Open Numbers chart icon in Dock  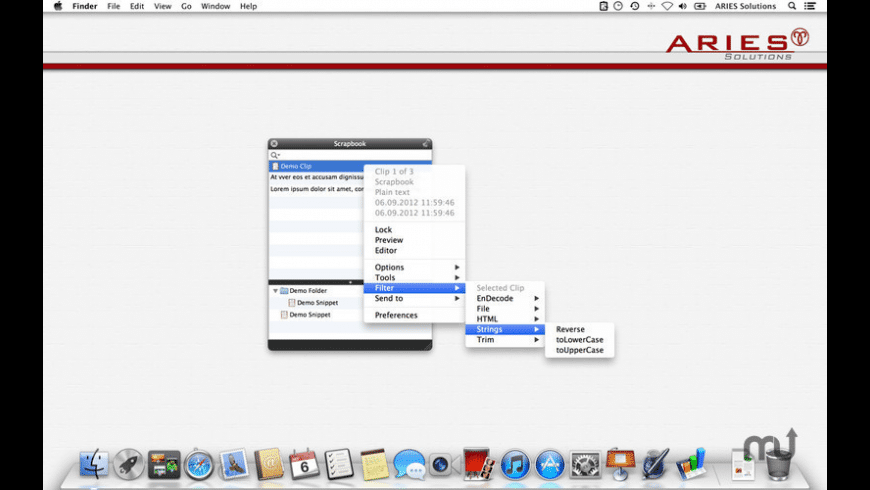pos(691,463)
